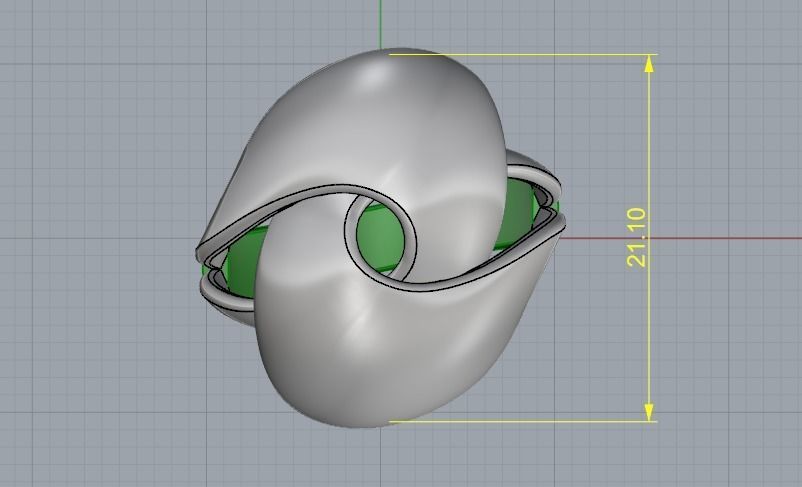Click the upper arrowhead of the yellow dimension line
The image size is (802, 487).
649,64
